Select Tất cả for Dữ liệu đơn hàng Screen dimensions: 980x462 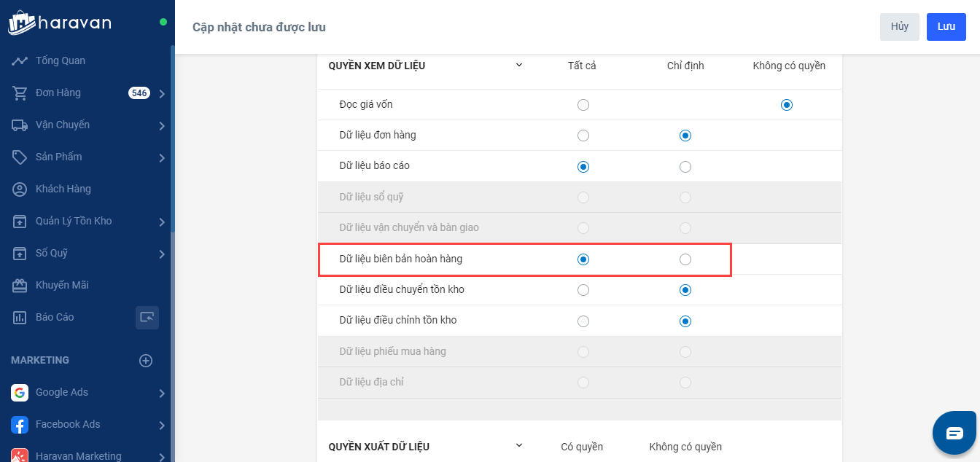click(583, 136)
